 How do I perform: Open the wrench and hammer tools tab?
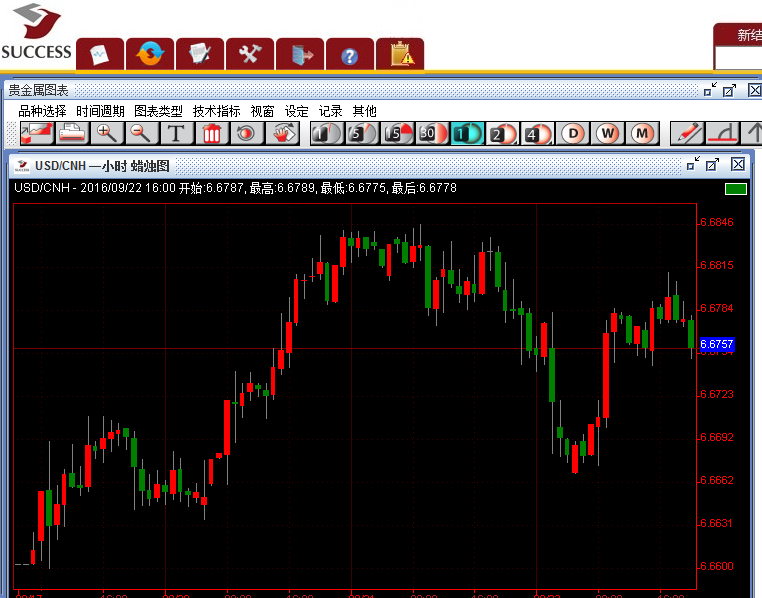(249, 54)
